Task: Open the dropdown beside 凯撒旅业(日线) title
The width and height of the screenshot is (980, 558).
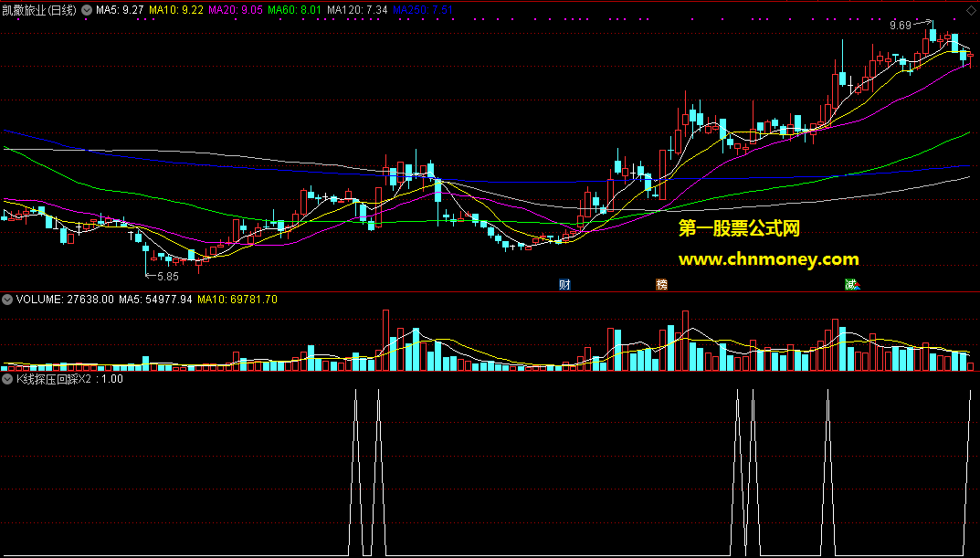Action: pos(87,10)
